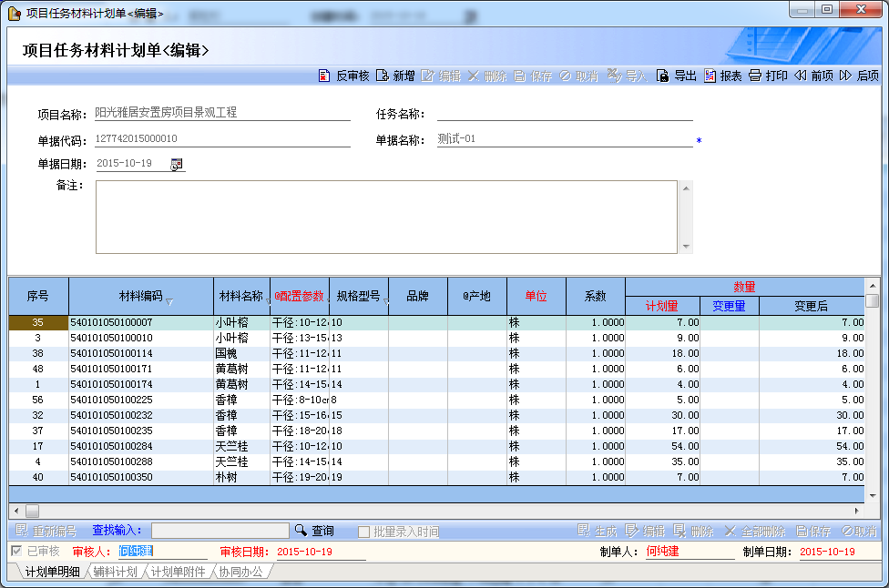889x588 pixels.
Task: Click the 备注 remarks text area
Action: coord(386,217)
